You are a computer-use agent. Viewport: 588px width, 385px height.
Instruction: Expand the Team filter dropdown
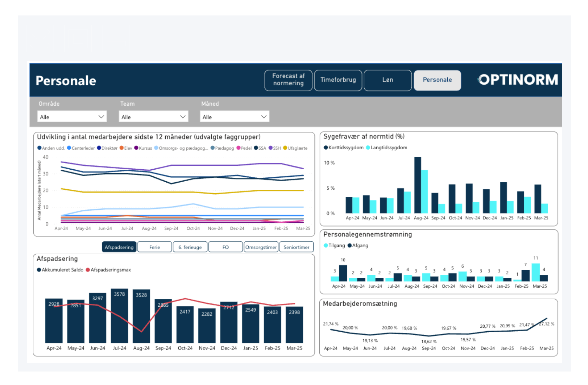coord(153,117)
